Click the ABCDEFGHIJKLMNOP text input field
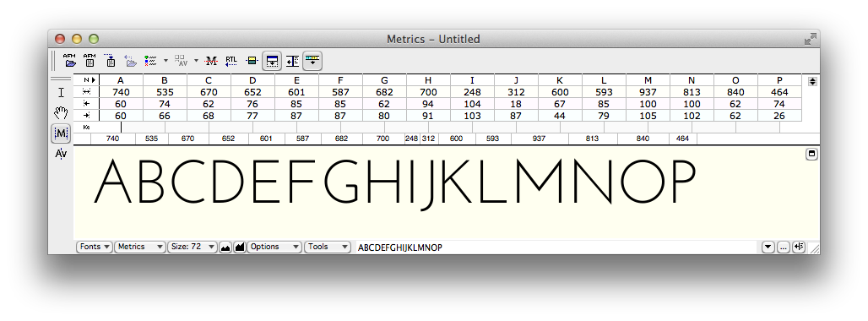 tap(557, 248)
